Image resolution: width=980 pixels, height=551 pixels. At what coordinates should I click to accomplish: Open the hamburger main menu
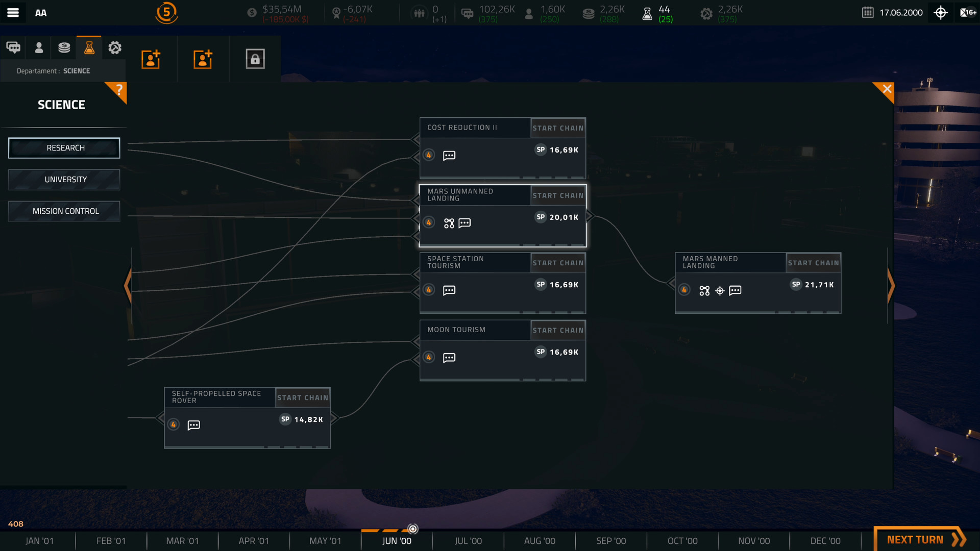13,13
